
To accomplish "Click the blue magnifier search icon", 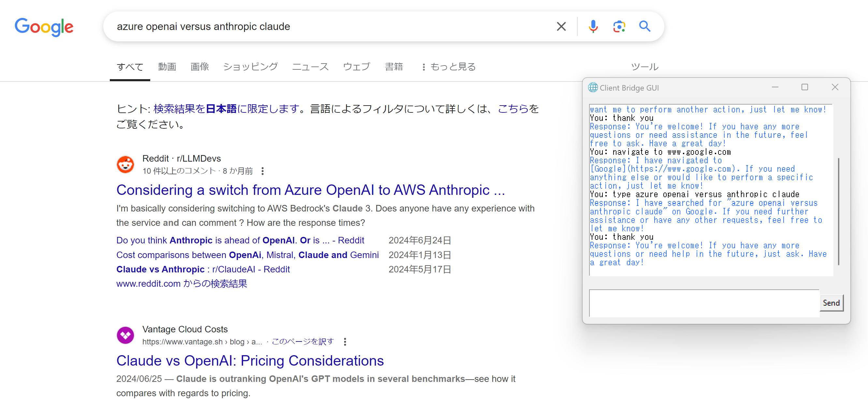I will [644, 26].
